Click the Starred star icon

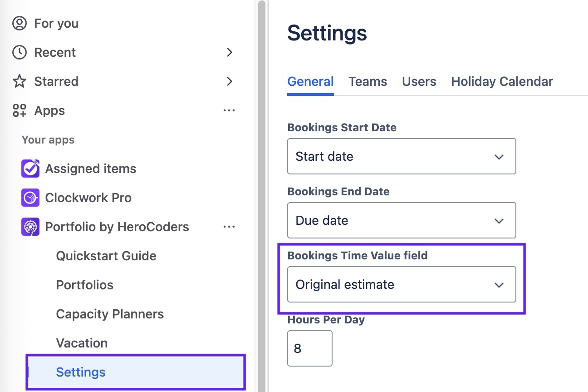20,81
